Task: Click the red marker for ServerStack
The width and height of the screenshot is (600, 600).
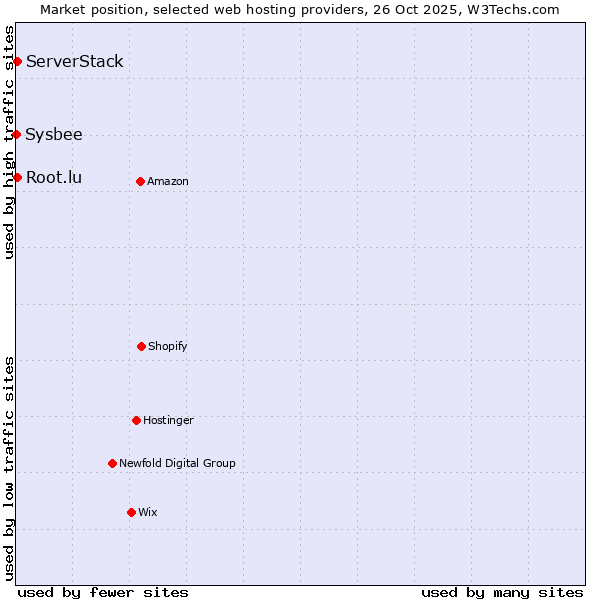Action: (17, 62)
